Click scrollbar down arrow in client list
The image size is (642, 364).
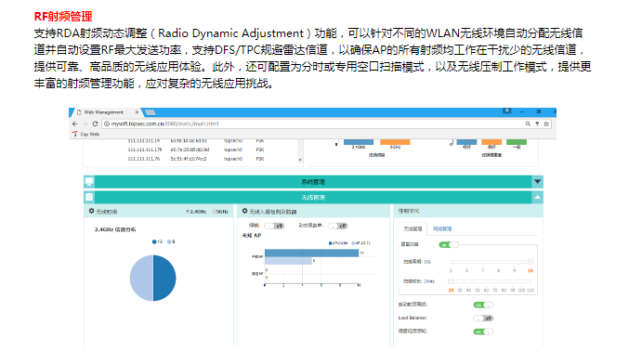[300, 160]
